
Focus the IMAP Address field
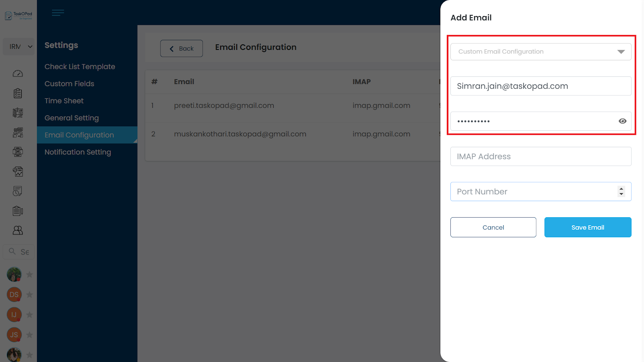541,156
